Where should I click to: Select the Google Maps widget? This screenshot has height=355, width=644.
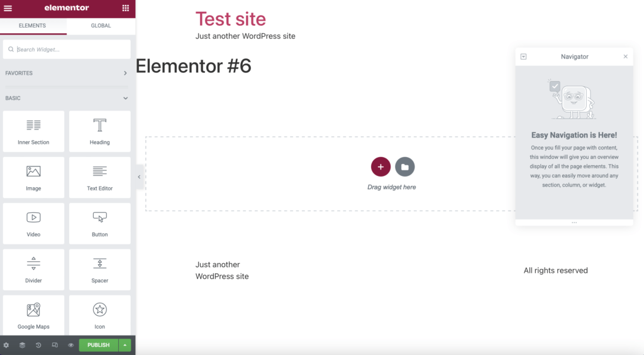[x=33, y=315]
